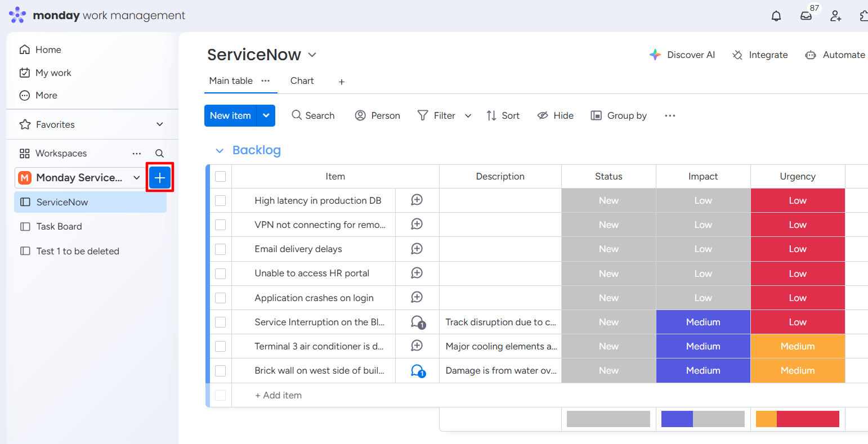Search workspaces with the magnifier icon
Screen dimensions: 868x444
(160, 153)
